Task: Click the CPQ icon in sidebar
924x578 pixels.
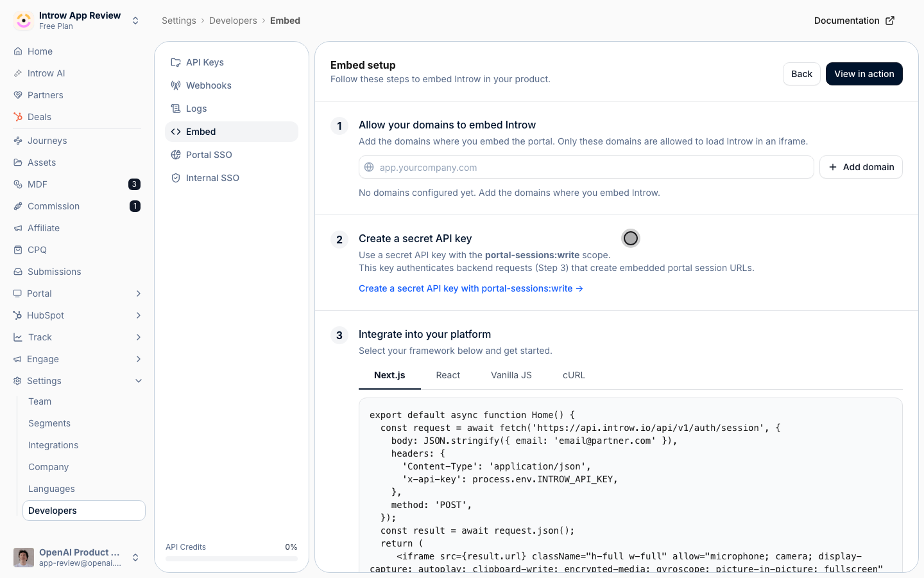Action: 18,250
